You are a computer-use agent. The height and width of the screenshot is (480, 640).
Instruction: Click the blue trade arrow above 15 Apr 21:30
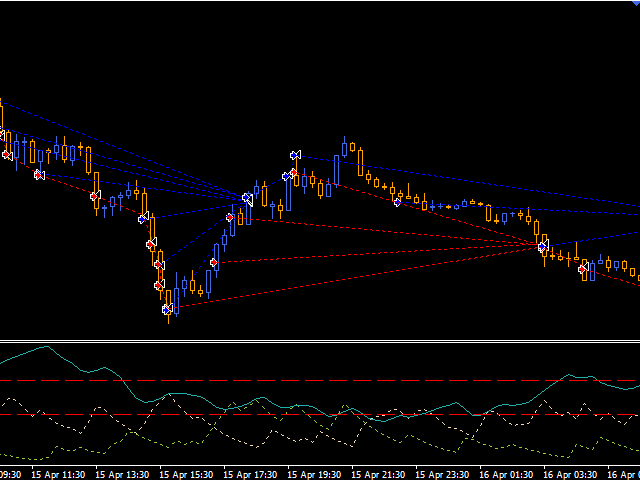(397, 202)
